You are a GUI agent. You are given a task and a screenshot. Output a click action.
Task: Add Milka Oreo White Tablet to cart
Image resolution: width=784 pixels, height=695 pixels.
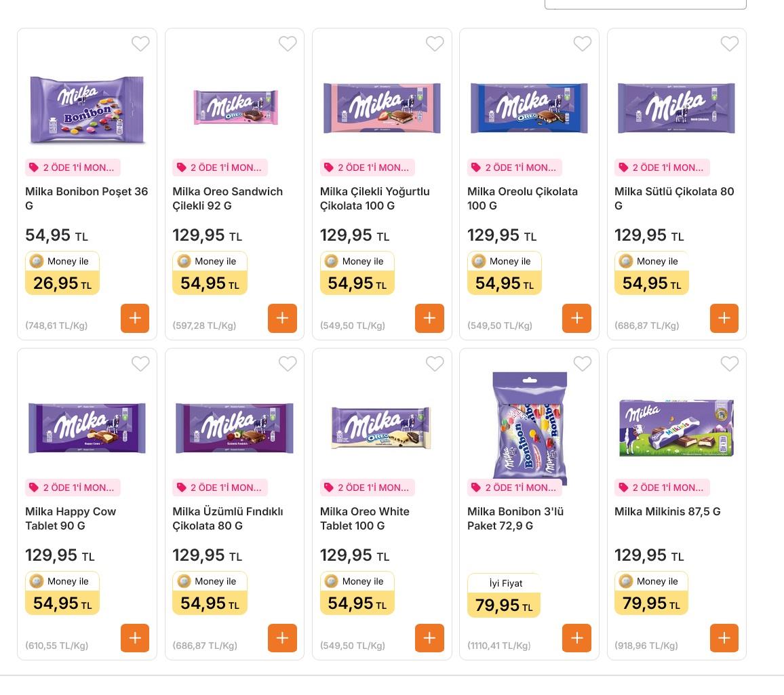point(429,638)
